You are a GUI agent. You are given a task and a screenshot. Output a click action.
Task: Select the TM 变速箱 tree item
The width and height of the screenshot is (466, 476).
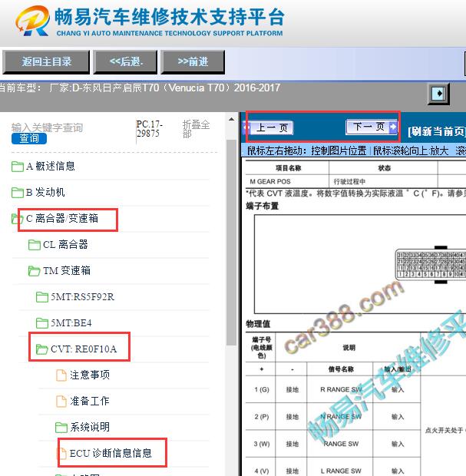pyautogui.click(x=67, y=271)
